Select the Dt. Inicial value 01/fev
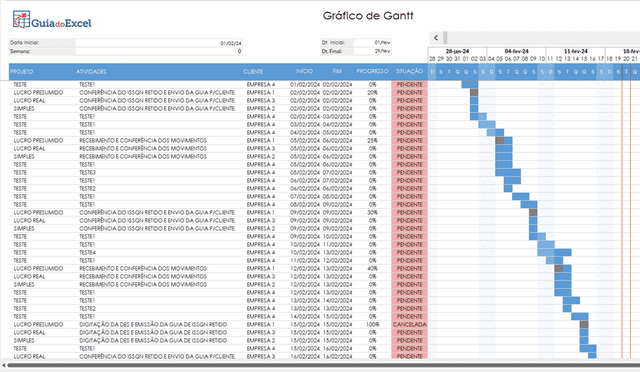 click(372, 42)
